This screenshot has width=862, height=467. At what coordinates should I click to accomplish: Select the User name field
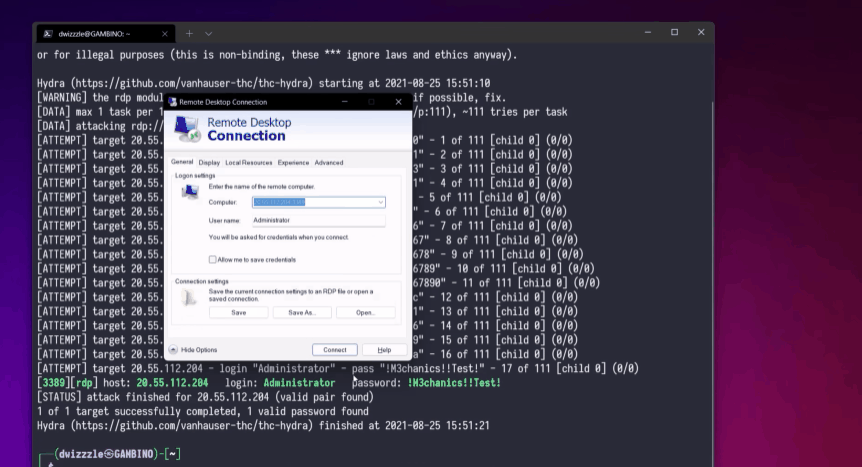319,220
